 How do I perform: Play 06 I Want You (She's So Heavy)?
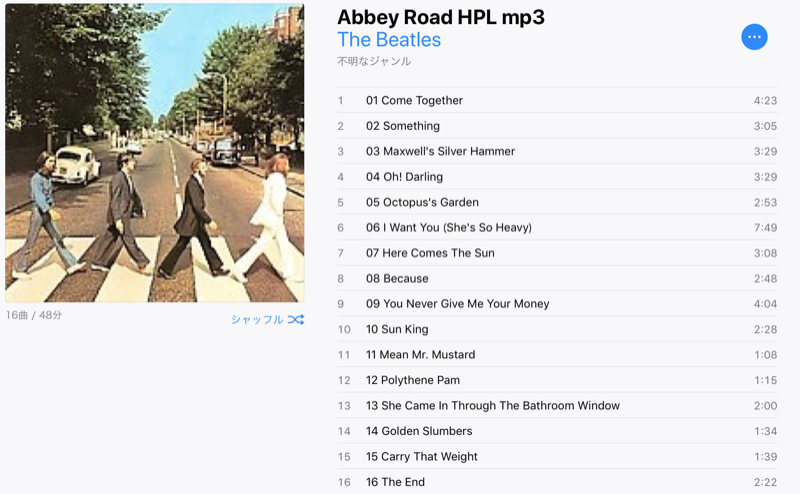point(557,228)
